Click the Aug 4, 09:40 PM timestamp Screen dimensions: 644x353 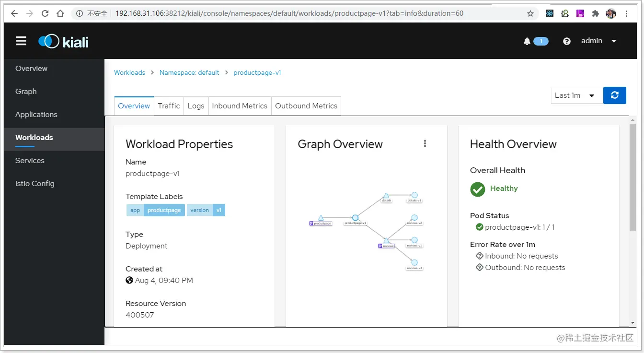coord(164,281)
